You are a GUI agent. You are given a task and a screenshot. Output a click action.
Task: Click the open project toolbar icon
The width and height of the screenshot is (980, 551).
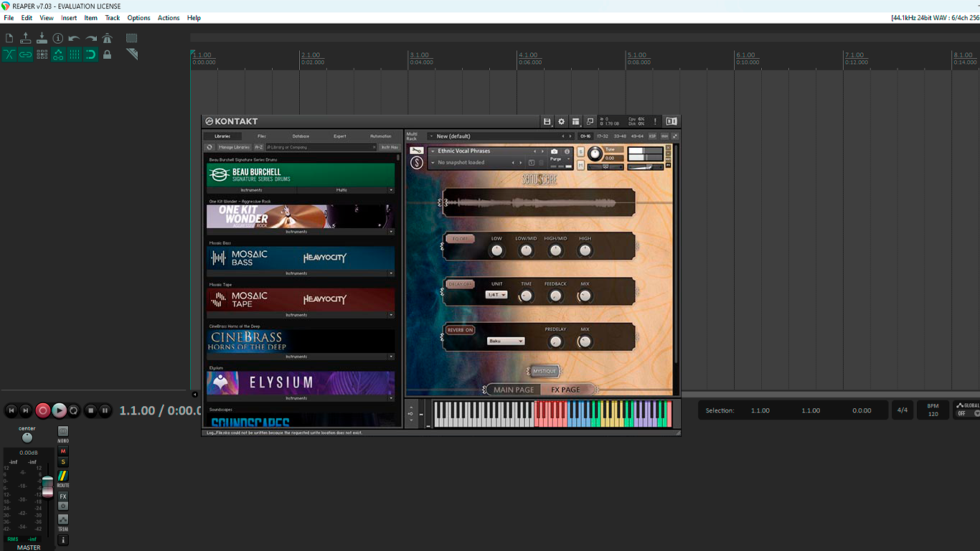26,38
